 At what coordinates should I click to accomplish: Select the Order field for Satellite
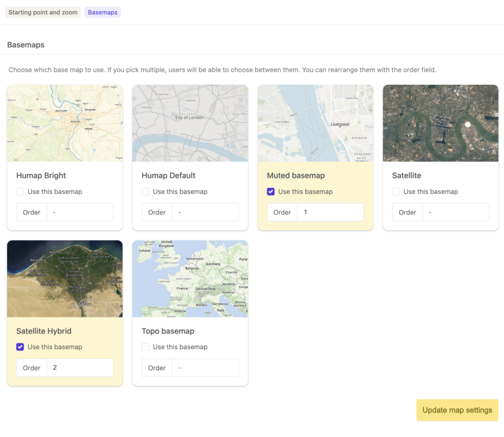pos(456,212)
